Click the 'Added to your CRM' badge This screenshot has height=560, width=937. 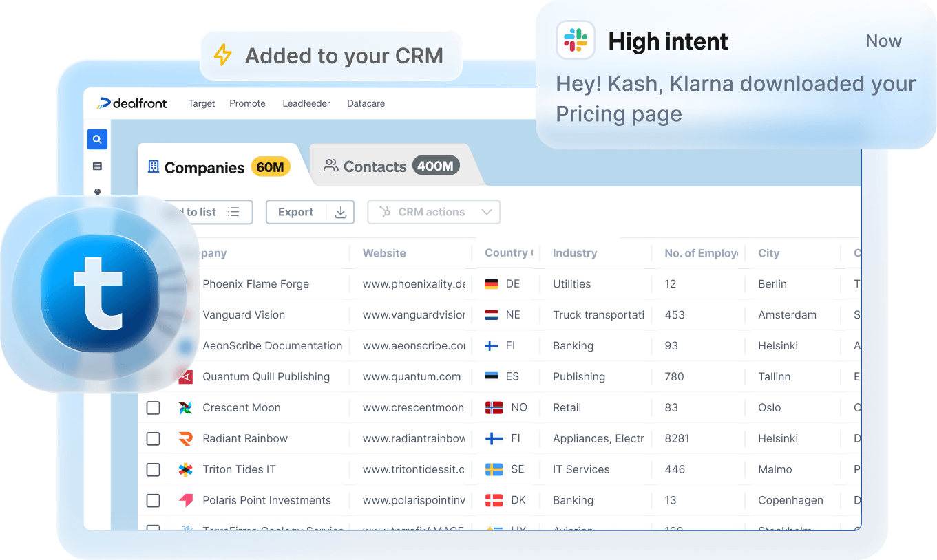pyautogui.click(x=331, y=56)
